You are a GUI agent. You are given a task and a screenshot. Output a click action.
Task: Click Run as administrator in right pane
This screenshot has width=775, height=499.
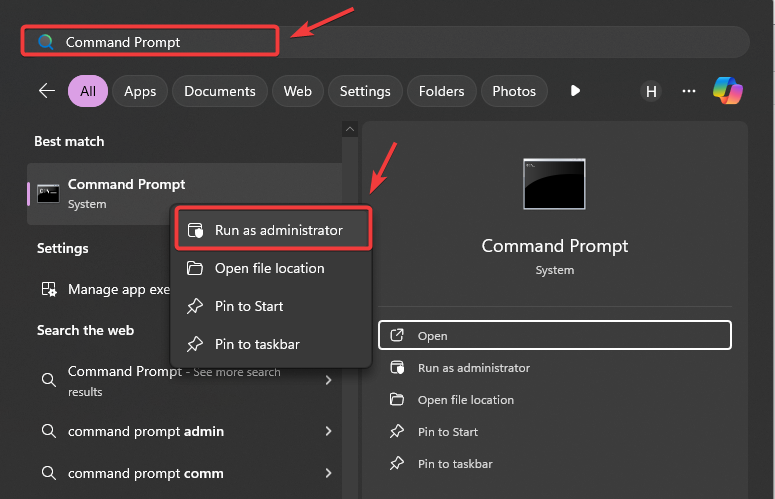(473, 368)
